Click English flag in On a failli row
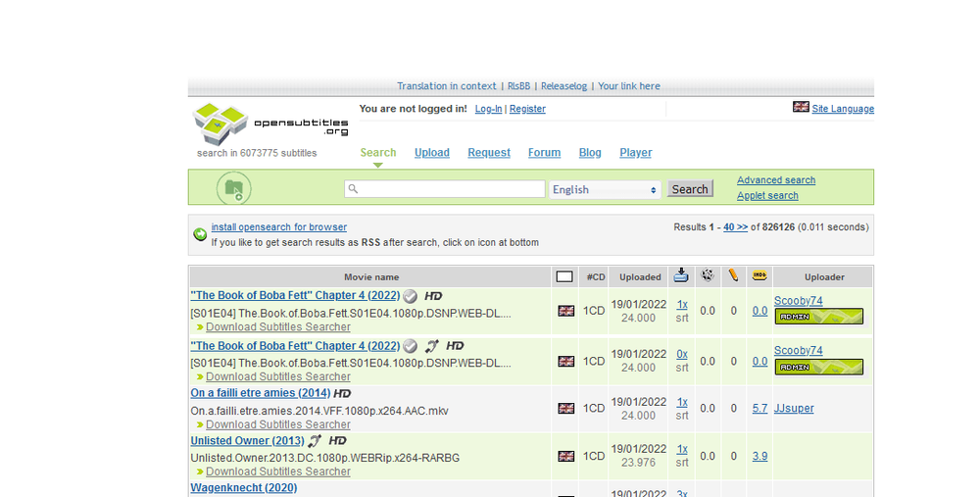980x497 pixels. [x=566, y=409]
